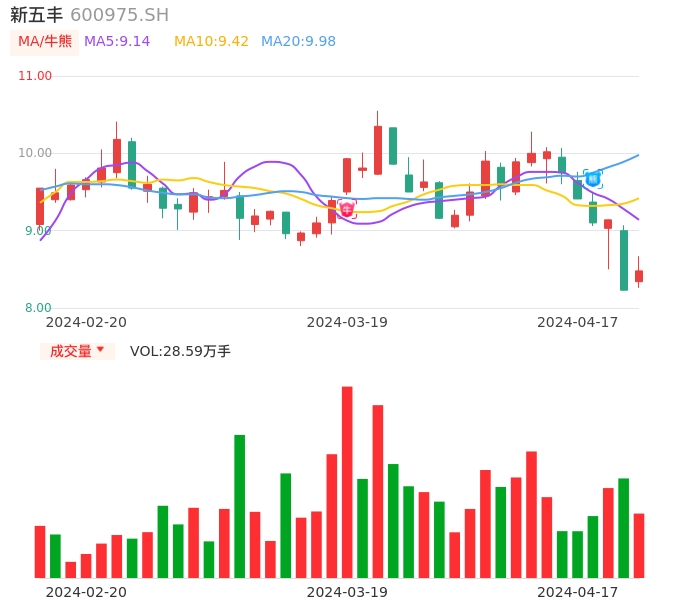This screenshot has width=686, height=606.
Task: Click the 11.00 price axis label
Action: pyautogui.click(x=35, y=76)
